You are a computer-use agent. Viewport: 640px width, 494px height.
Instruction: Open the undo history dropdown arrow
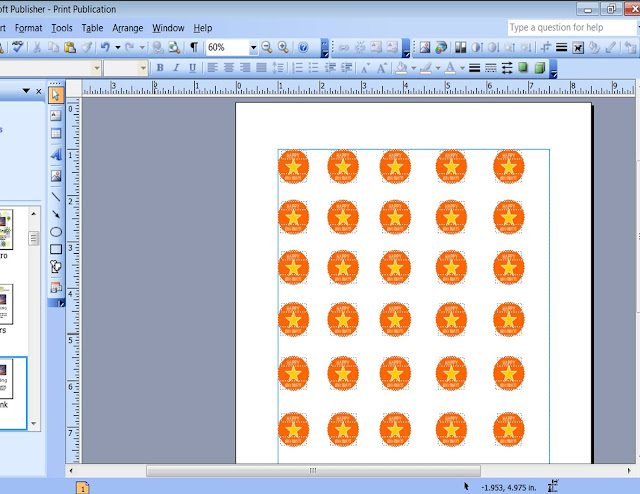118,47
